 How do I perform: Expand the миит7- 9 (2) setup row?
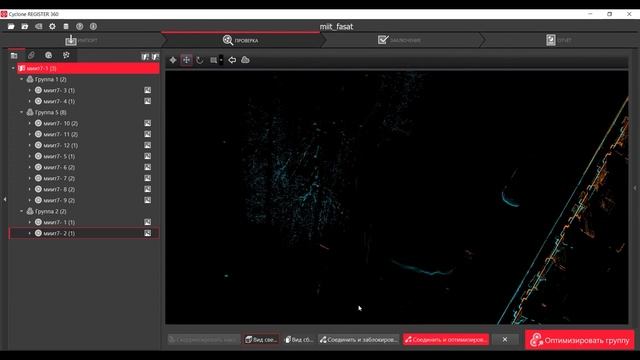point(30,200)
